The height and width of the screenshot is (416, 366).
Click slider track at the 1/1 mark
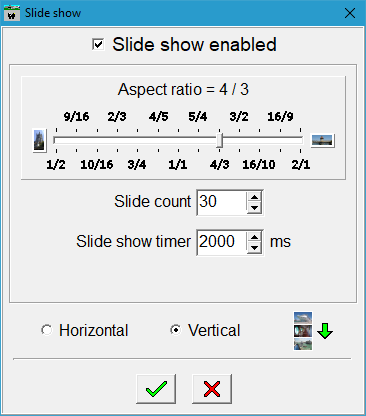[178, 140]
